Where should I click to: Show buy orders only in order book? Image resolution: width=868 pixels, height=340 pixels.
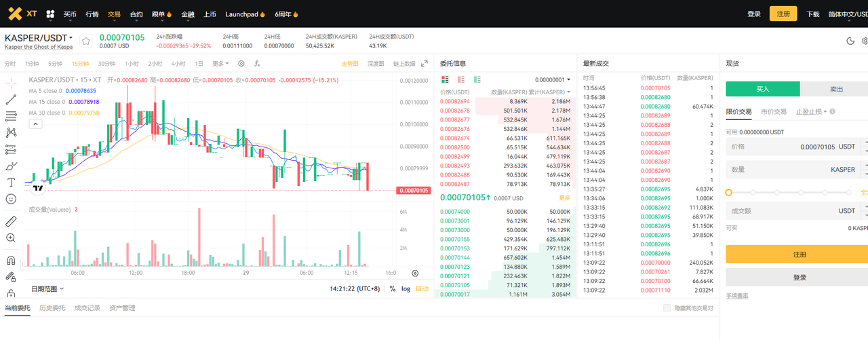click(x=477, y=79)
